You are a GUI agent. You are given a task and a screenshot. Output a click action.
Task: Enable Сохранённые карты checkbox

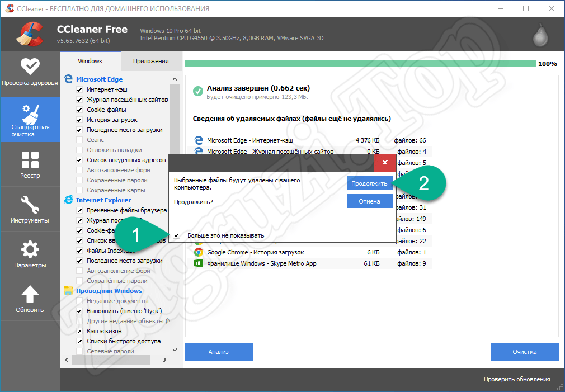pos(79,190)
